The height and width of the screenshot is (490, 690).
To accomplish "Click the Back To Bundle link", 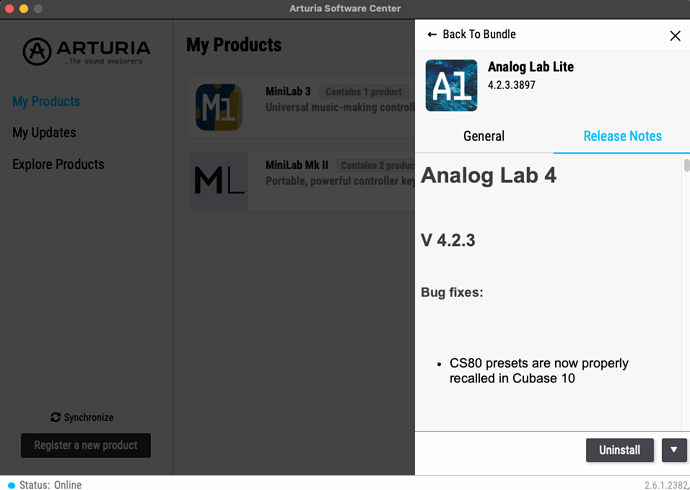I will (x=471, y=34).
